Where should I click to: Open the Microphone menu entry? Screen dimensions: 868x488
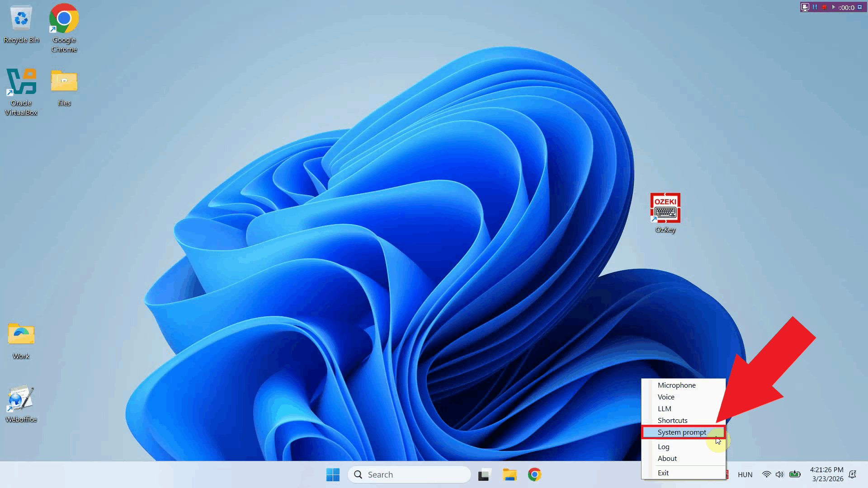coord(676,385)
